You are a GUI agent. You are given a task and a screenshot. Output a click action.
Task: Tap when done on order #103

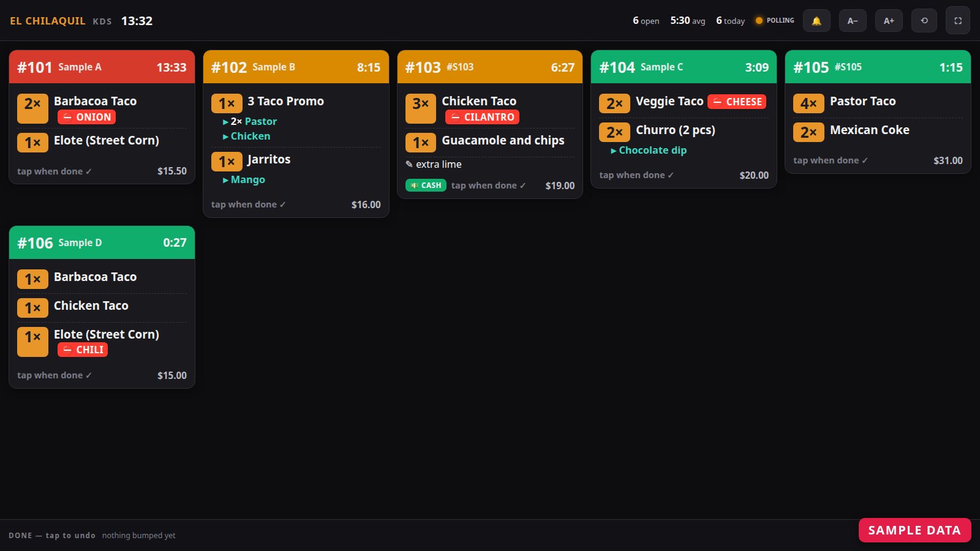[x=489, y=186]
